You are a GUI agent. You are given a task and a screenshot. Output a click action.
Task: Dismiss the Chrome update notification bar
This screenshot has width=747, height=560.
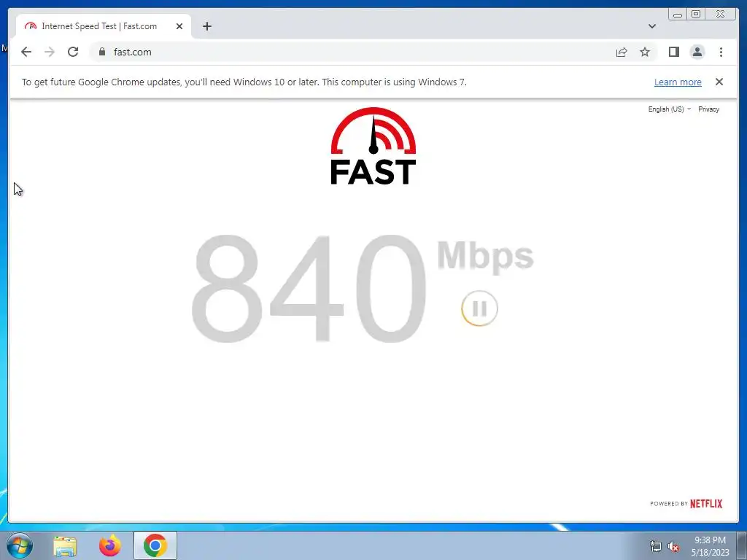point(719,82)
